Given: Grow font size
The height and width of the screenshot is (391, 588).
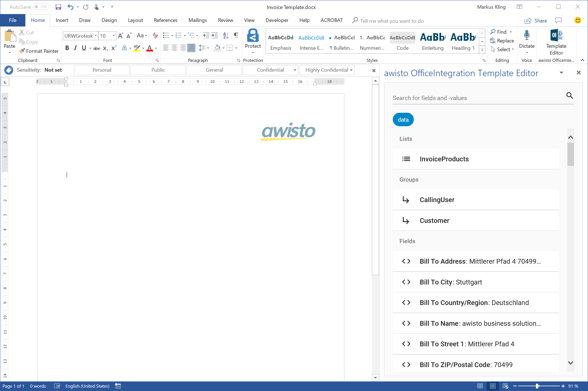Looking at the screenshot, I should pos(121,36).
